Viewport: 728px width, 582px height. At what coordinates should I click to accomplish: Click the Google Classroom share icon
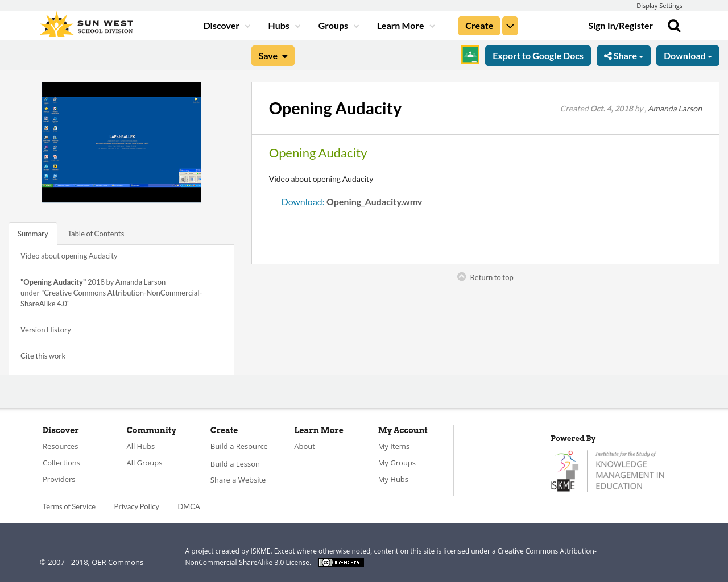point(470,55)
